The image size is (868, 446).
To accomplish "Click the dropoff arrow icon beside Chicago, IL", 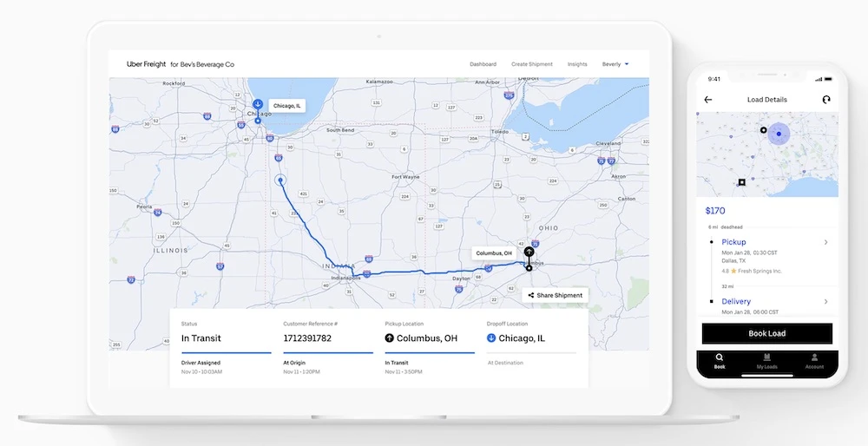I will tap(491, 338).
